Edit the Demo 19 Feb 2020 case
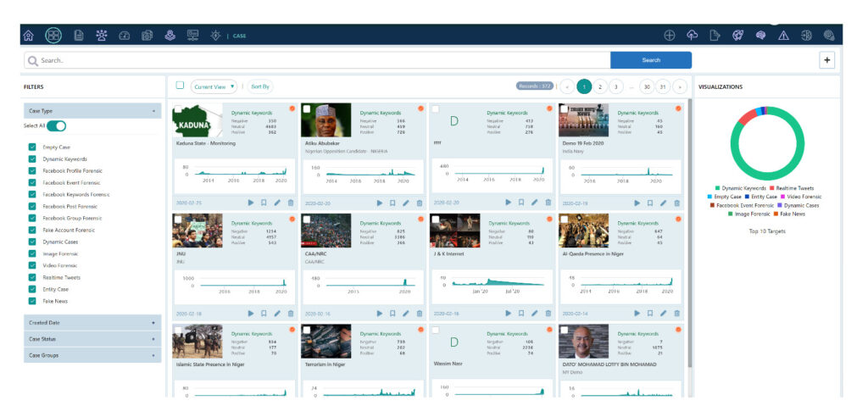The image size is (868, 417). click(x=663, y=203)
